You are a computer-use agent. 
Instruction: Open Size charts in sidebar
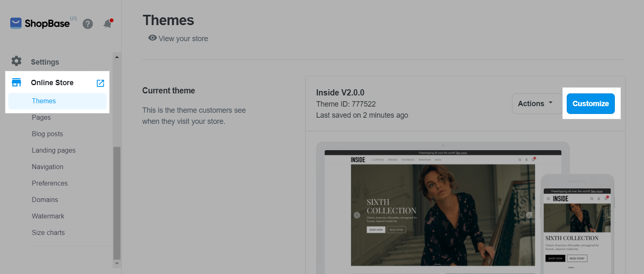coord(48,233)
